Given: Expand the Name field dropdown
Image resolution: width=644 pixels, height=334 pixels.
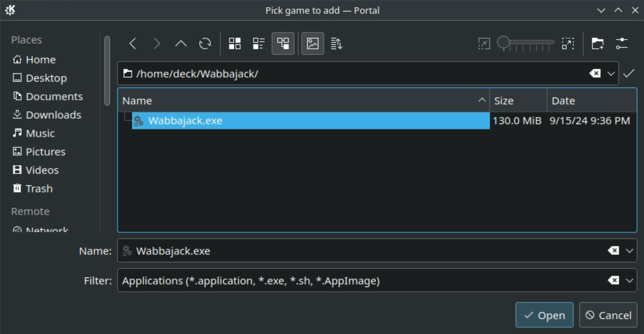Looking at the screenshot, I should coord(629,251).
